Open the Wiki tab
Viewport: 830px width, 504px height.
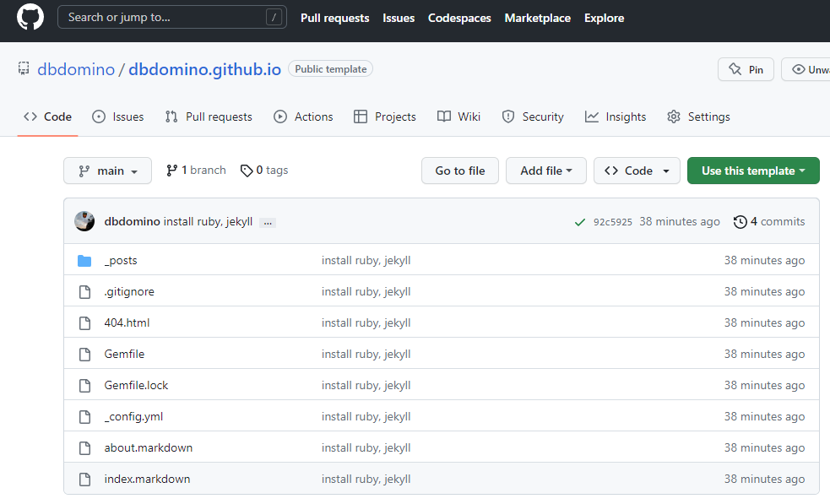[x=459, y=117]
